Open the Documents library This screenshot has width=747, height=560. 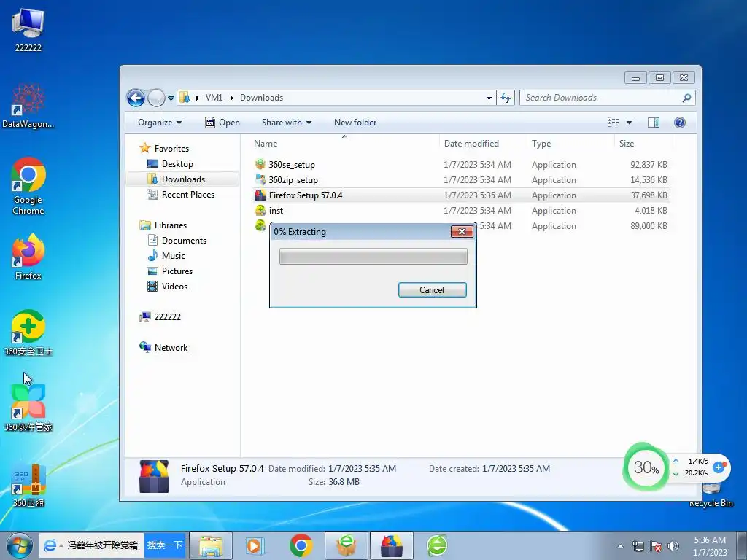177,241
